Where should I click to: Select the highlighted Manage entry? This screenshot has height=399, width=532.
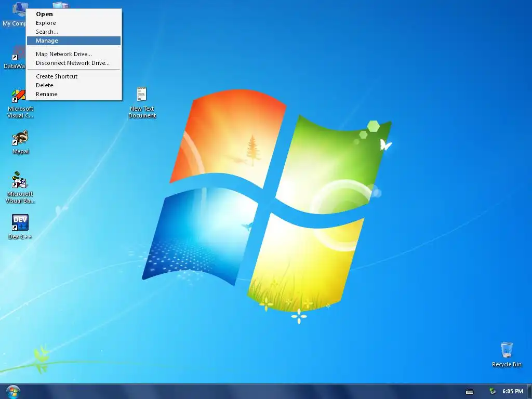(x=74, y=41)
